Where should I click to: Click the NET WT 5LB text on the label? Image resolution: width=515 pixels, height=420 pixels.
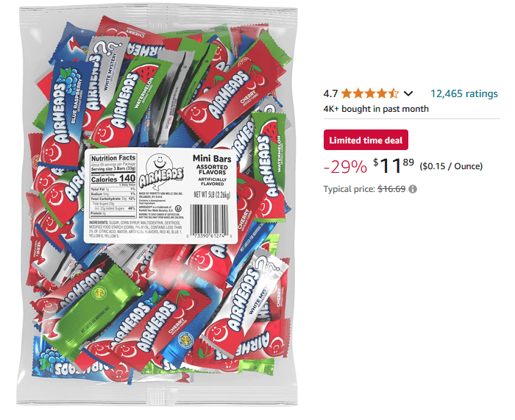pyautogui.click(x=213, y=195)
